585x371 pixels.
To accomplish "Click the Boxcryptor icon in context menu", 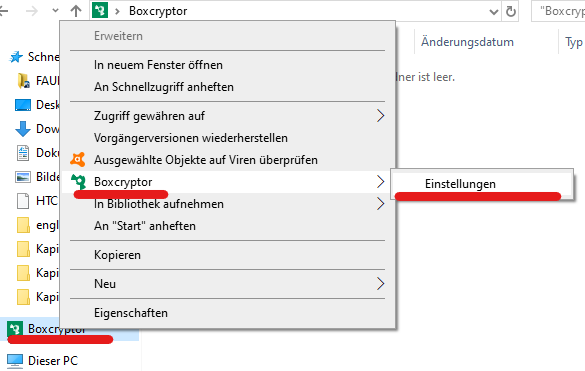I will click(x=79, y=182).
